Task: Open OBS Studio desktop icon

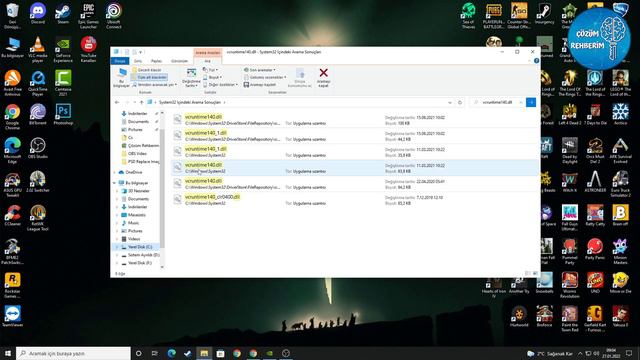Action: [38, 148]
